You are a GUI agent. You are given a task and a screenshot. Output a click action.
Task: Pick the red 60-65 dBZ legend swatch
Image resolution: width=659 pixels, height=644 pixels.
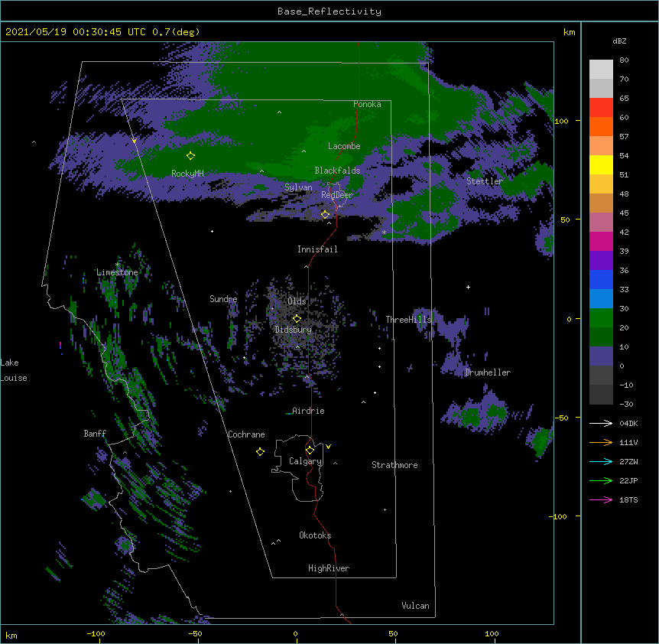601,107
